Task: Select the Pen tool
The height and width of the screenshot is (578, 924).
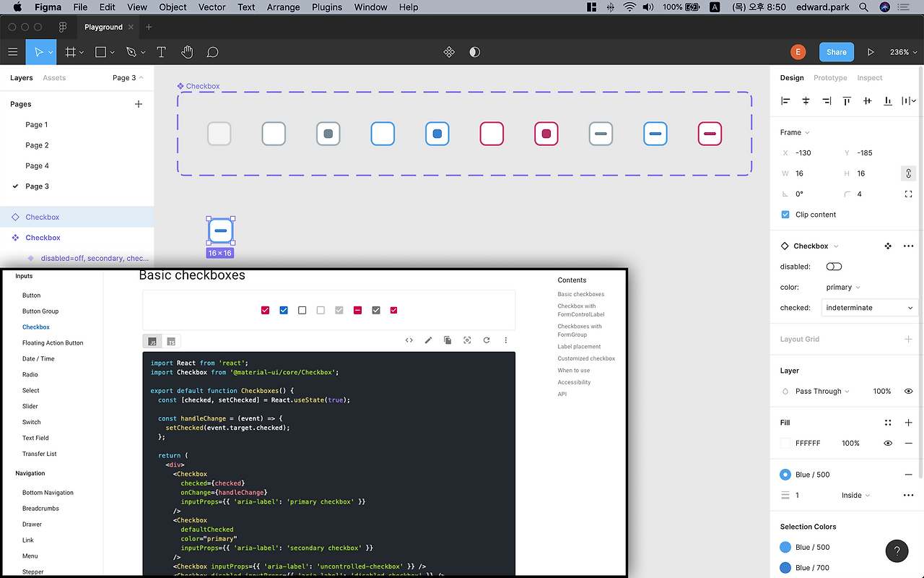Action: click(131, 52)
